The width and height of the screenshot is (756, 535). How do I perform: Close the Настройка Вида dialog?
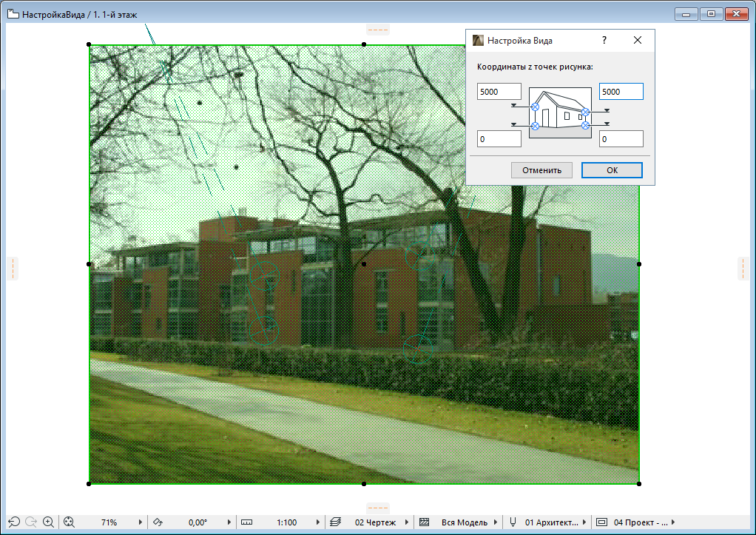(638, 41)
